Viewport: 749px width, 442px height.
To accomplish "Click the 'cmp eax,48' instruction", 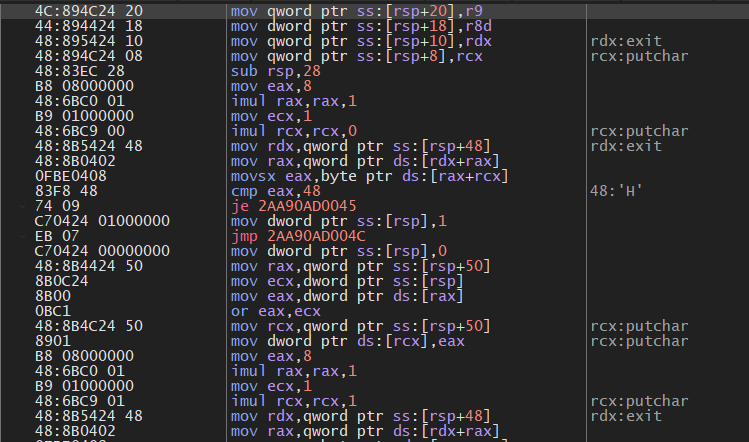I will (x=269, y=190).
